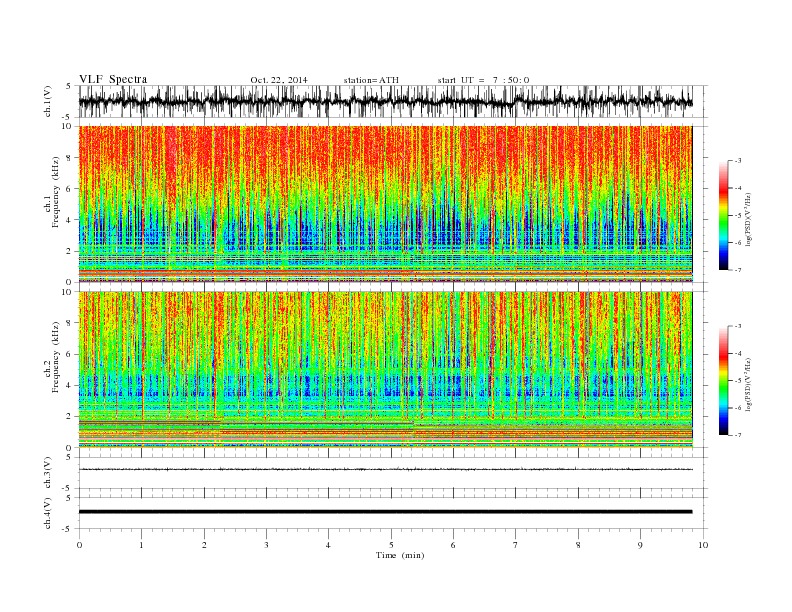Click the '-7' label on ch.2 color bar
792x612 pixels.
point(738,435)
